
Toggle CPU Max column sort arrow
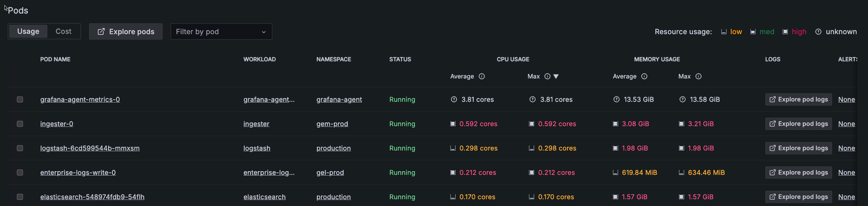(x=556, y=76)
